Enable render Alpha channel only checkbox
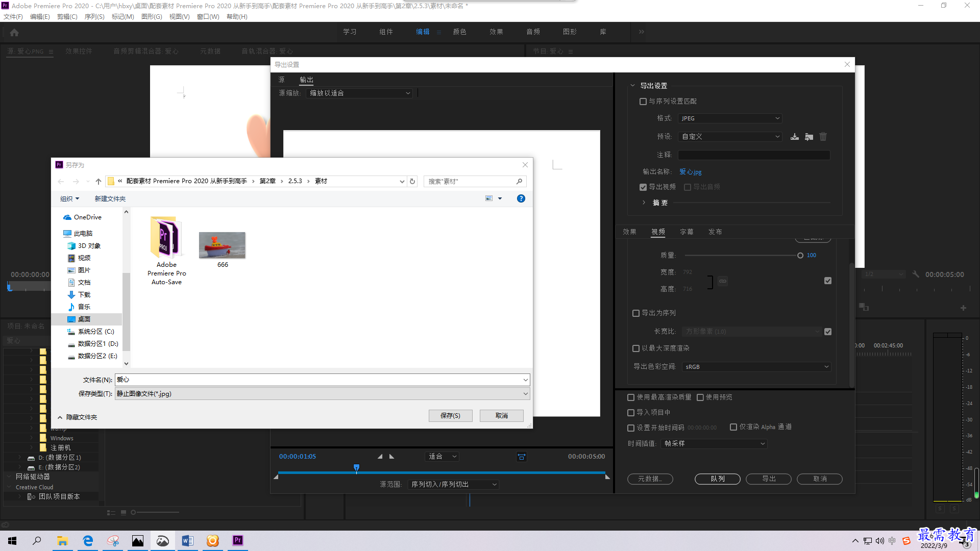This screenshot has width=980, height=551. 733,427
